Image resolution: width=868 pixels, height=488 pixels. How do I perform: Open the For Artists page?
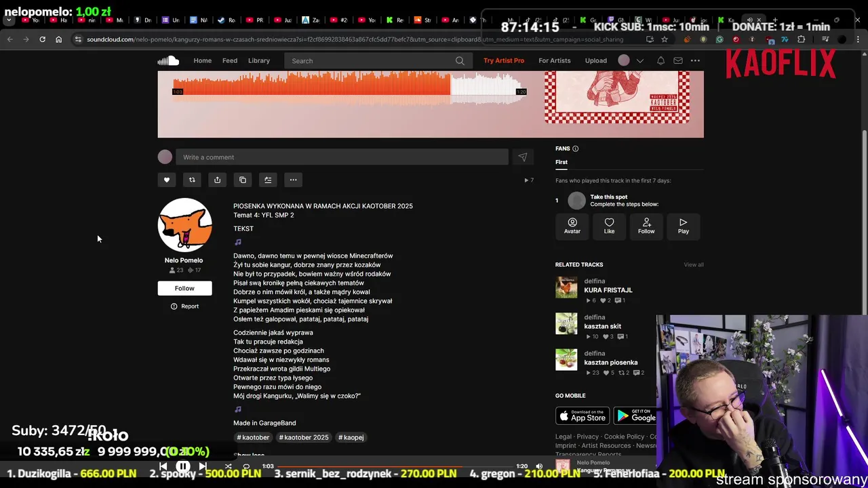(555, 61)
